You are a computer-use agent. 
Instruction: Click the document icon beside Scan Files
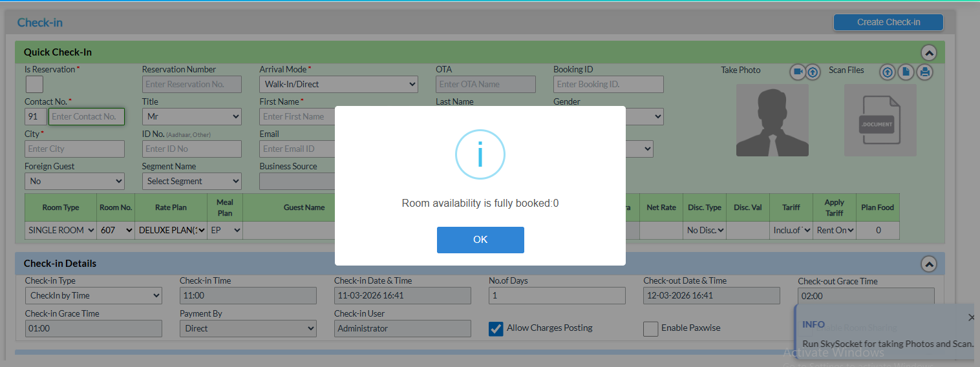[906, 72]
